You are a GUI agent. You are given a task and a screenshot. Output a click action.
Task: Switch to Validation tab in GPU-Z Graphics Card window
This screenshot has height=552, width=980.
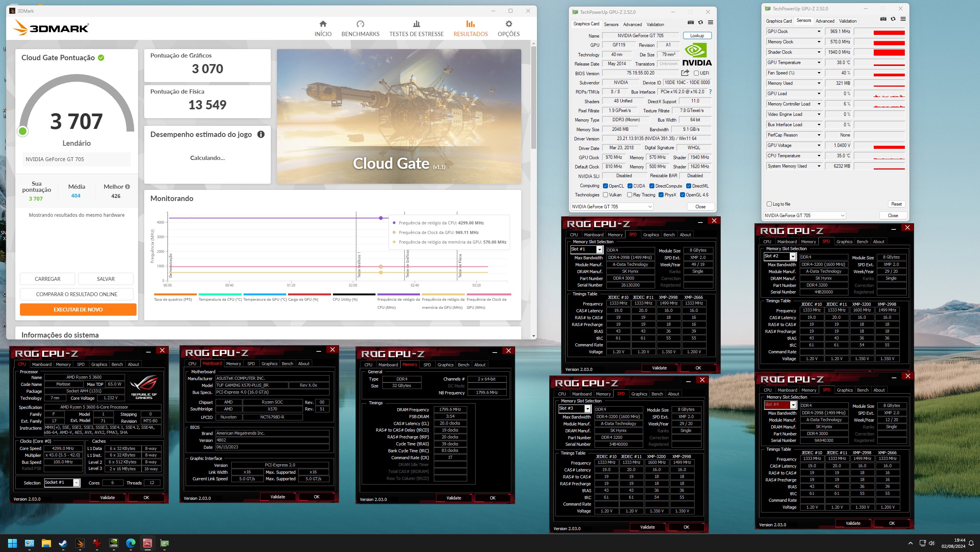[655, 25]
